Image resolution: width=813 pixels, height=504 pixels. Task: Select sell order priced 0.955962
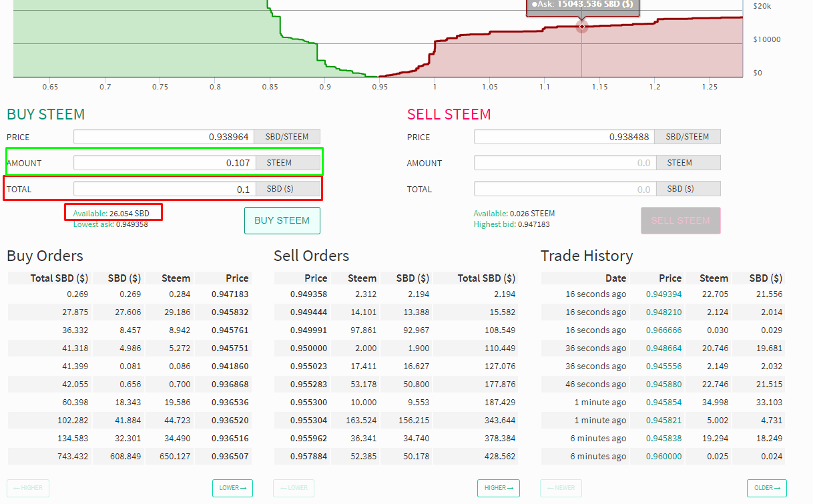[396, 438]
